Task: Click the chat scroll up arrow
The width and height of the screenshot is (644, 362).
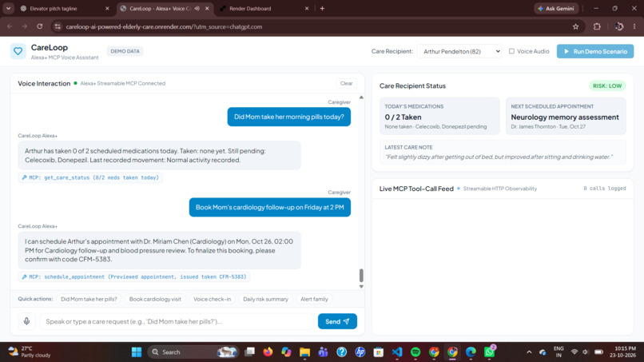Action: tap(361, 97)
